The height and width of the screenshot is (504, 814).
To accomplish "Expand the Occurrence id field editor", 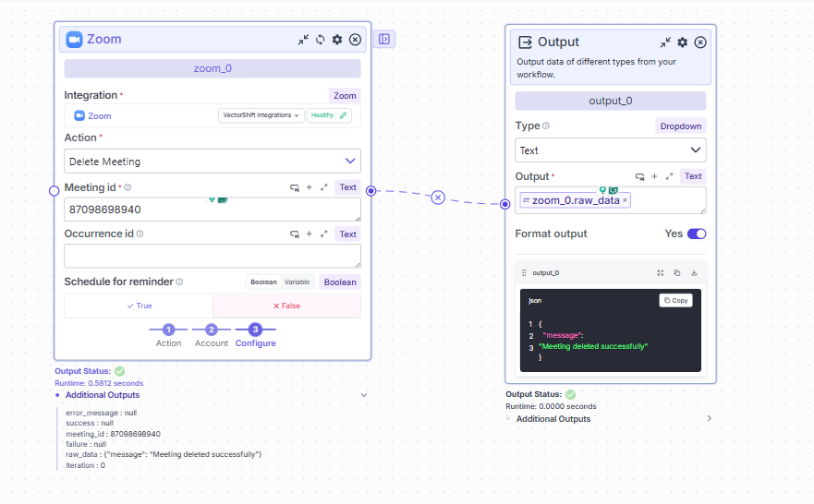I will coord(324,234).
